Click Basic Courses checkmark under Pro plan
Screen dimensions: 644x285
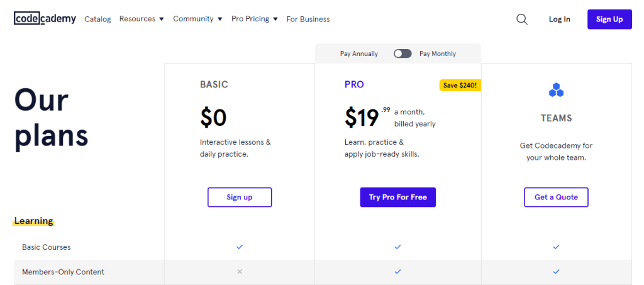click(x=397, y=247)
